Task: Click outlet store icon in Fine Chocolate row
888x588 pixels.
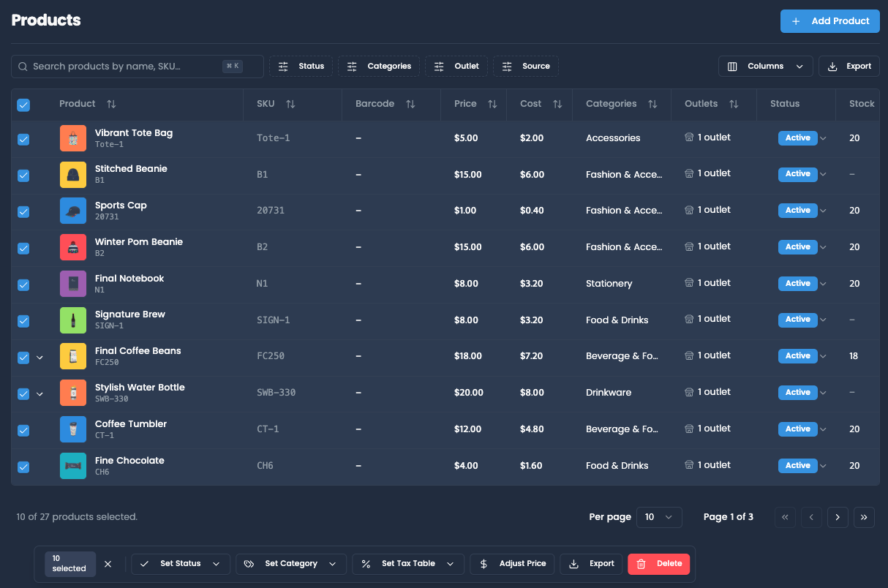Action: [688, 465]
